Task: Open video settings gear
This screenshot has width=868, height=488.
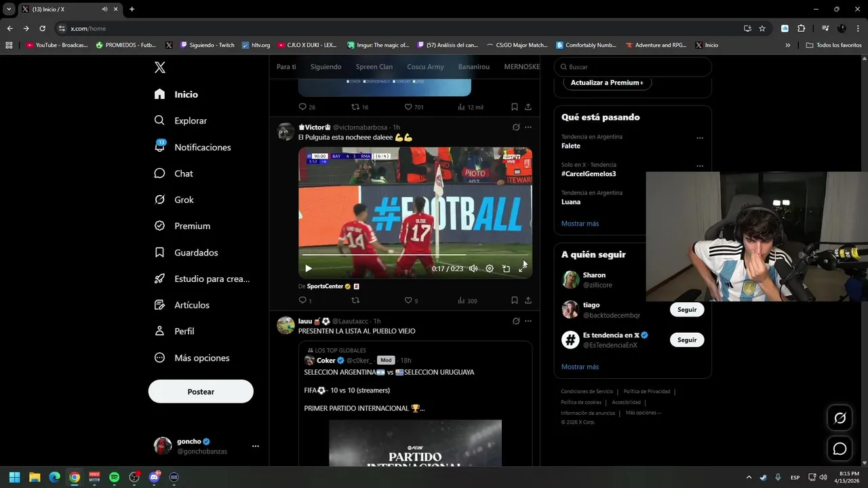Action: click(490, 268)
